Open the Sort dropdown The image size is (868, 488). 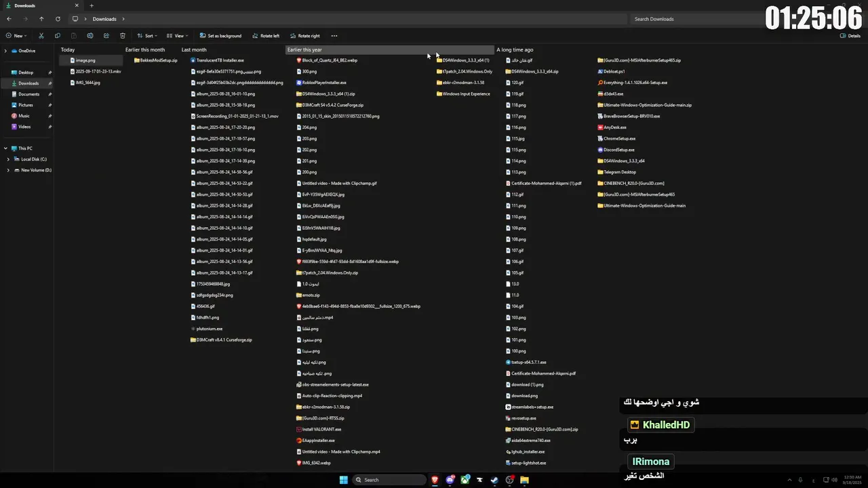(147, 36)
